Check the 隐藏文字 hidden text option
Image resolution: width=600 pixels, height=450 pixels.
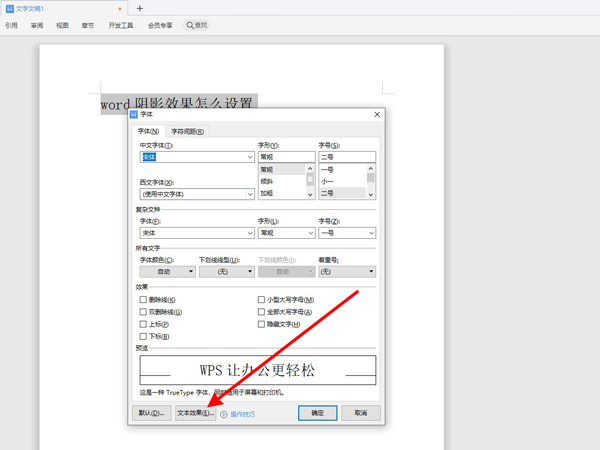tap(262, 325)
